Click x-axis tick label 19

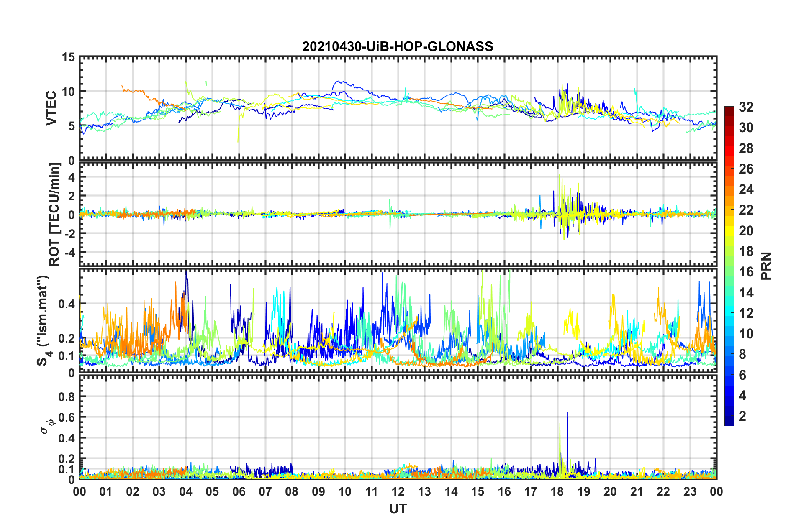[x=584, y=491]
